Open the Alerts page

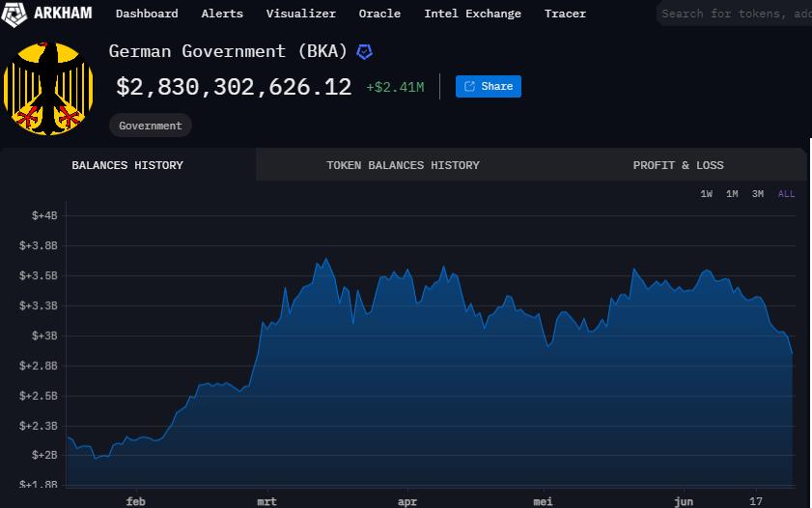tap(222, 14)
